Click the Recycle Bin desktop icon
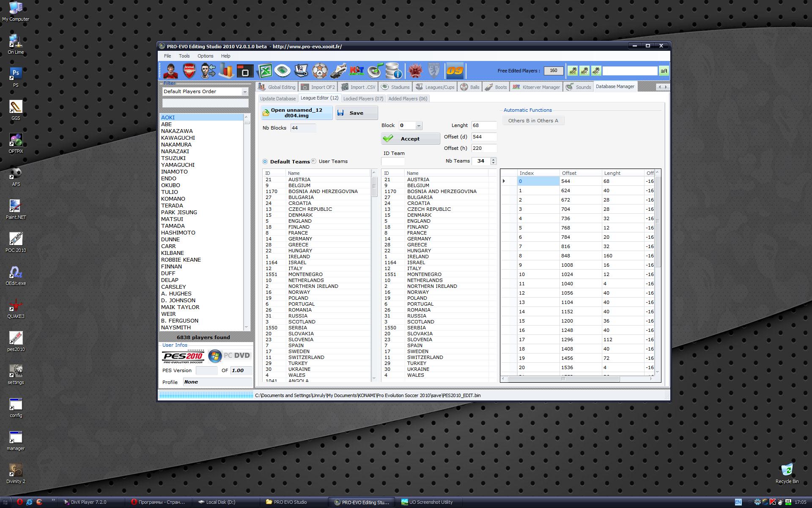The image size is (812, 508). click(787, 473)
